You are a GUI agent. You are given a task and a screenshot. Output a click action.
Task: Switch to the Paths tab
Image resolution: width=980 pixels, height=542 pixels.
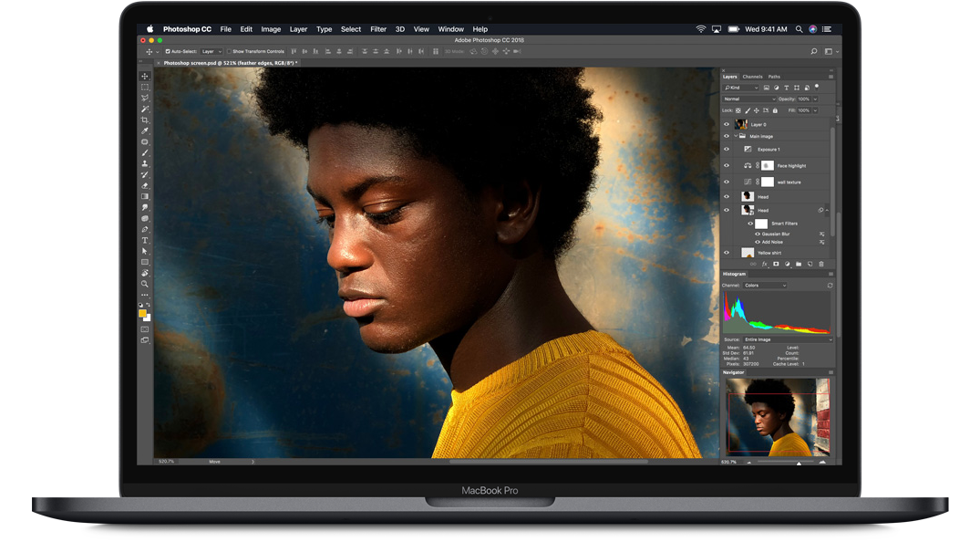774,77
